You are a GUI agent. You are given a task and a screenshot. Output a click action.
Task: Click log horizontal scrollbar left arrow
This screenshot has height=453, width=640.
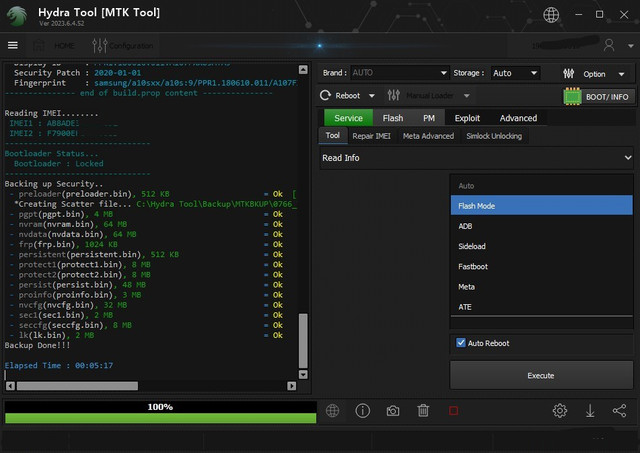10,386
